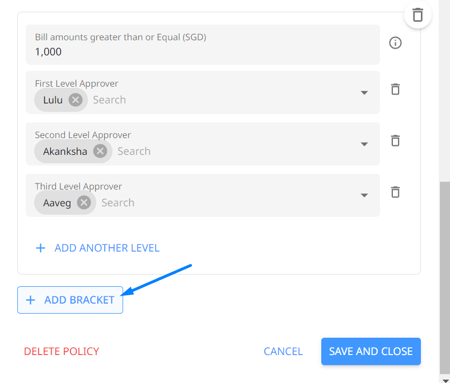
Task: Click Delete Policy
Action: (62, 351)
